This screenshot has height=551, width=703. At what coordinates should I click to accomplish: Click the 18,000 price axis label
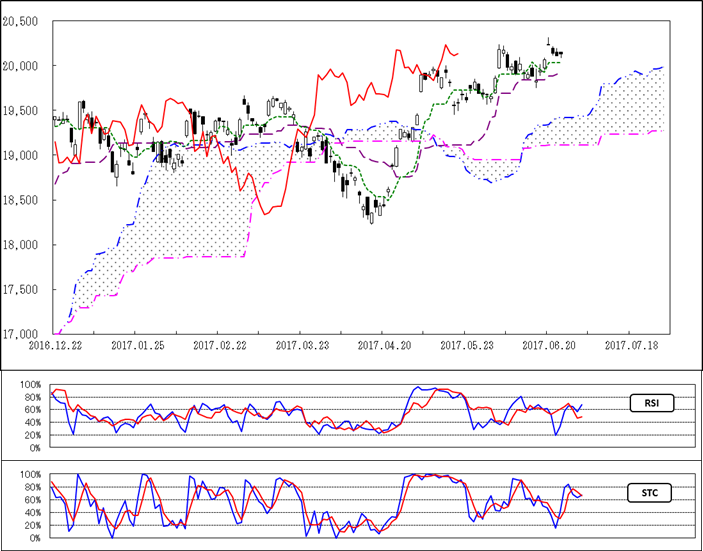coord(20,245)
